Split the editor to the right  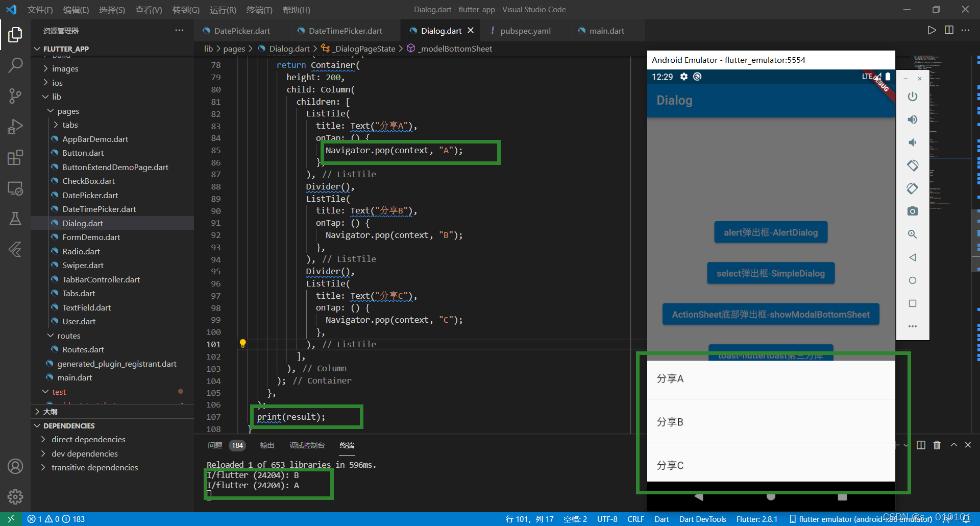(949, 30)
